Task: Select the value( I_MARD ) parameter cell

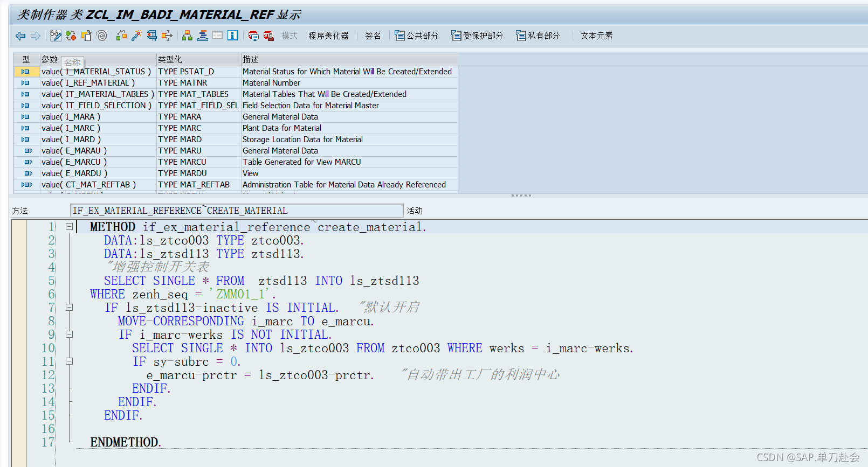Action: (x=98, y=140)
